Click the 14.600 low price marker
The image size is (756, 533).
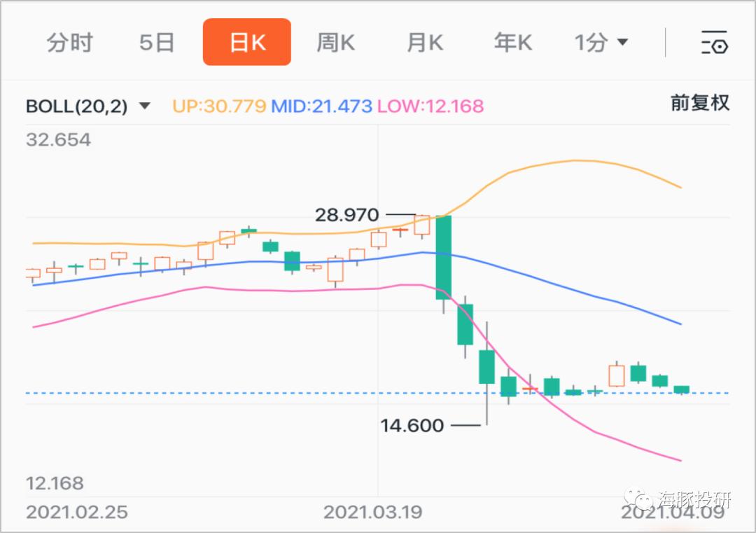pyautogui.click(x=412, y=425)
